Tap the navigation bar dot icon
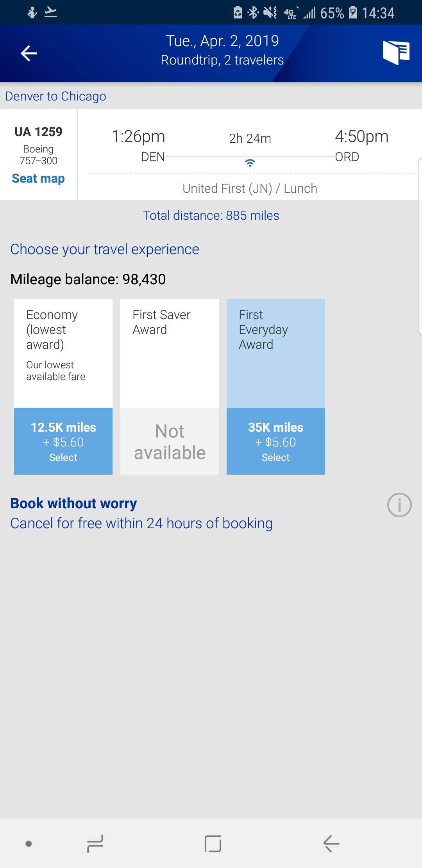 tap(29, 843)
